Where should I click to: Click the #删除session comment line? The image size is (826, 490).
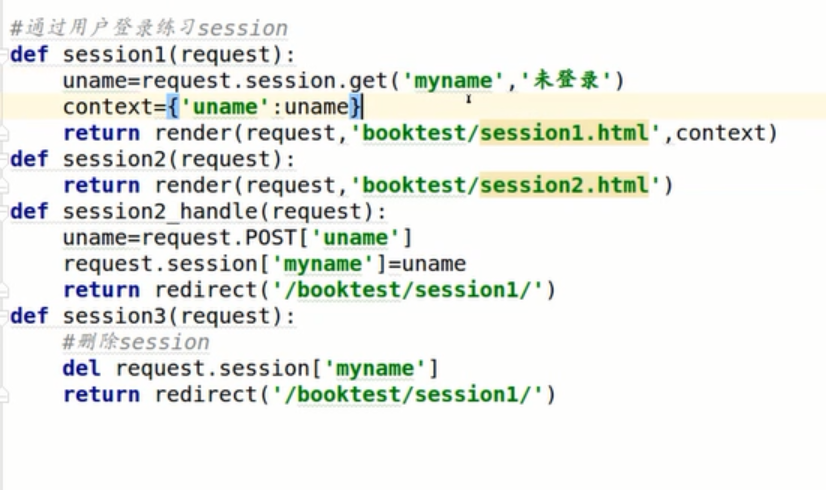pos(135,343)
